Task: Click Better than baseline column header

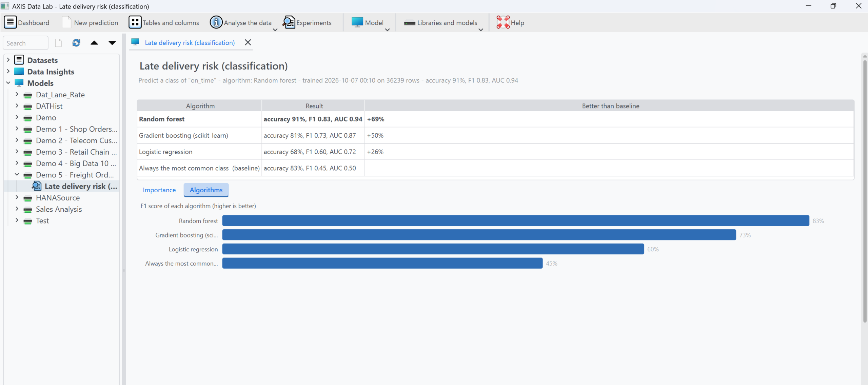Action: pos(610,106)
